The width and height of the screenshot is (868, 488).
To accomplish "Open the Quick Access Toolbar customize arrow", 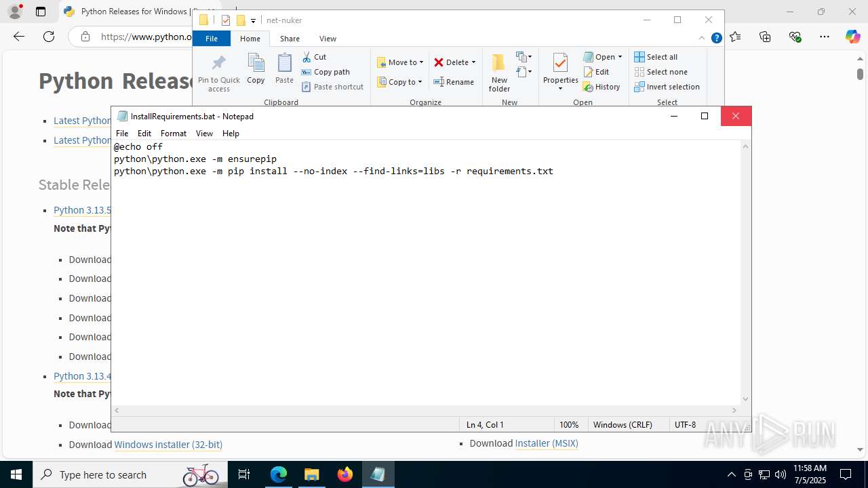I will pos(253,20).
